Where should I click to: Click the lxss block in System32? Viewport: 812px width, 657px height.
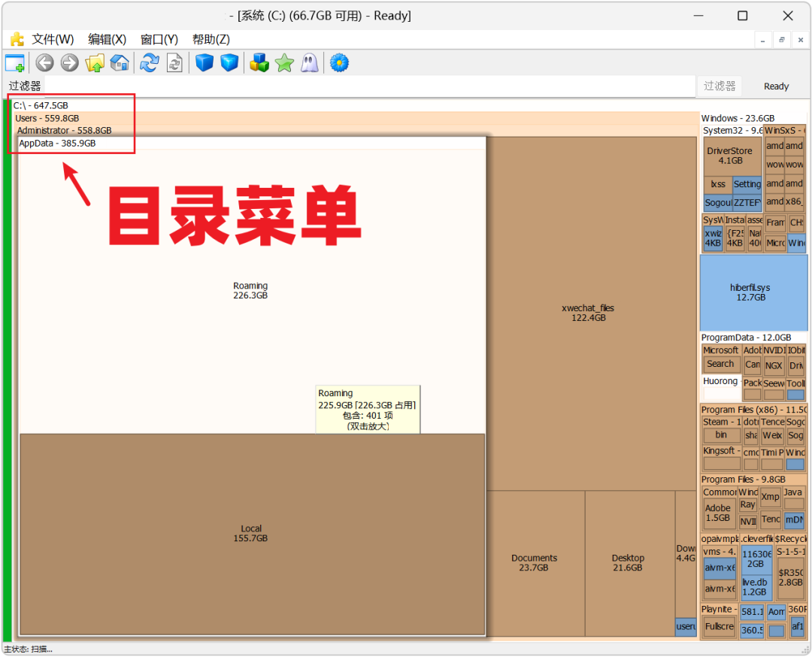click(718, 184)
